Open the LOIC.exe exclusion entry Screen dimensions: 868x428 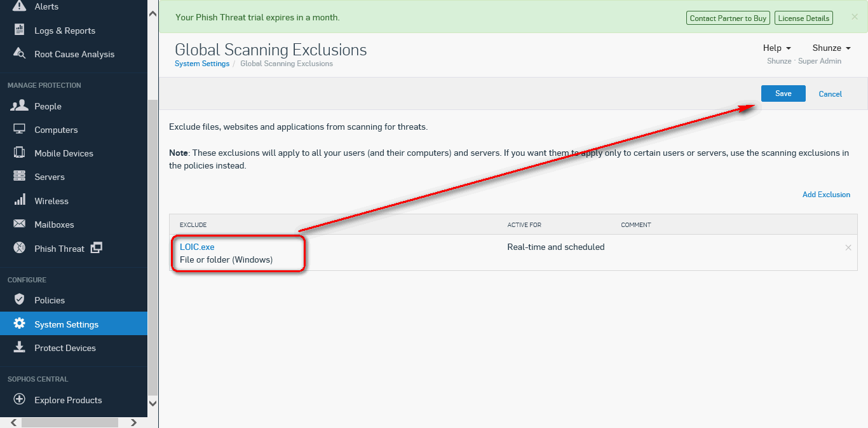pos(197,247)
